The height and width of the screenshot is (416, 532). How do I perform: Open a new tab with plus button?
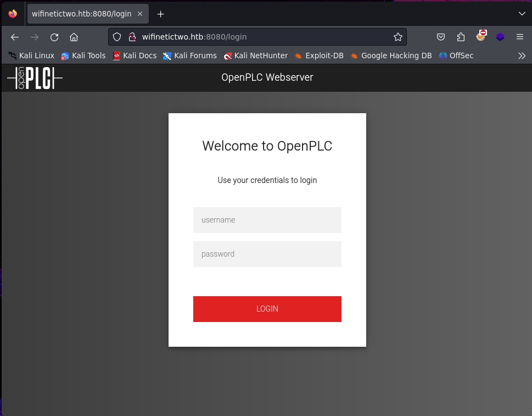pyautogui.click(x=160, y=14)
